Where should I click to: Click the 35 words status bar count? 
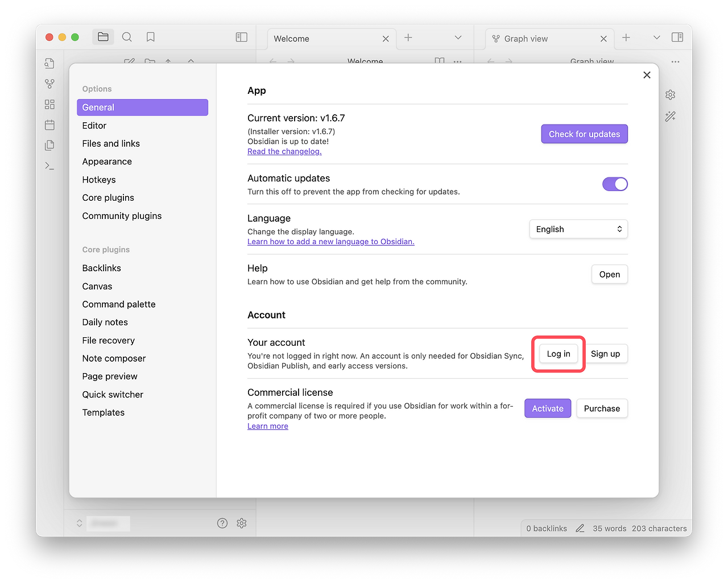pos(610,528)
